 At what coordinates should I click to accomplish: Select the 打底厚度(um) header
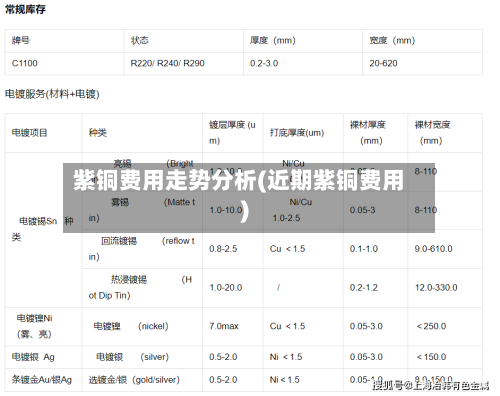pyautogui.click(x=297, y=133)
